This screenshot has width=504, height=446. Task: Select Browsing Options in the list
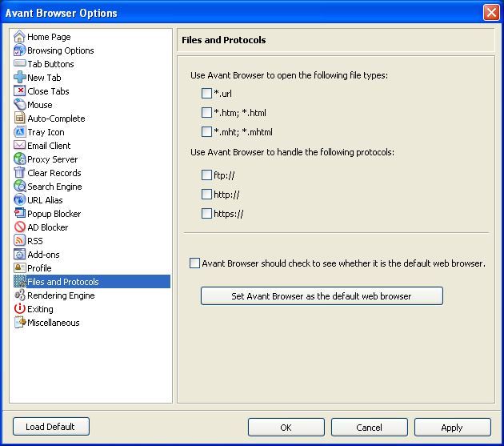pos(61,50)
